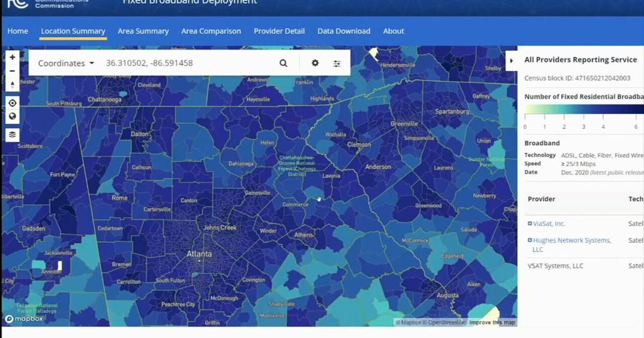The width and height of the screenshot is (644, 338).
Task: Click the Census block ID text
Action: 577,78
